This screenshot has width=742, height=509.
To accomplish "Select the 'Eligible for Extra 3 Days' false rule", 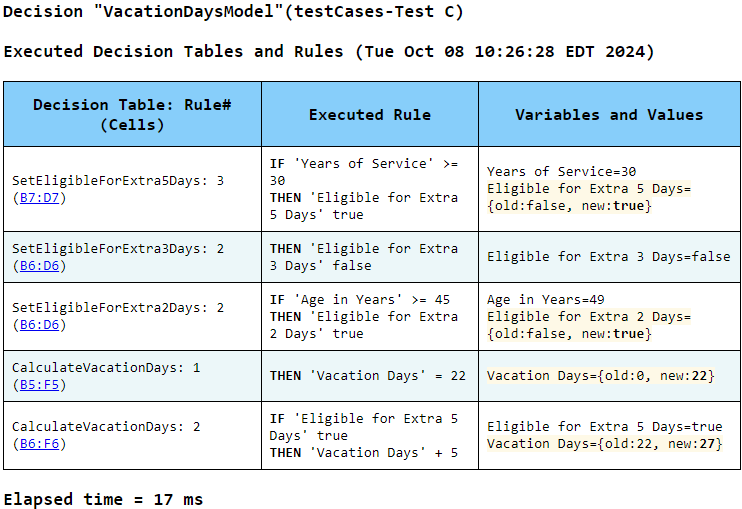I will coord(367,257).
